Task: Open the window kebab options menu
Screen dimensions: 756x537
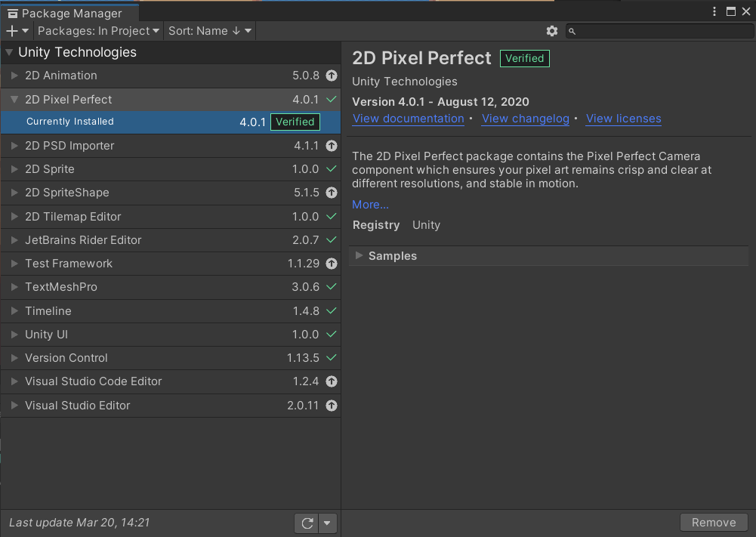Action: click(714, 11)
